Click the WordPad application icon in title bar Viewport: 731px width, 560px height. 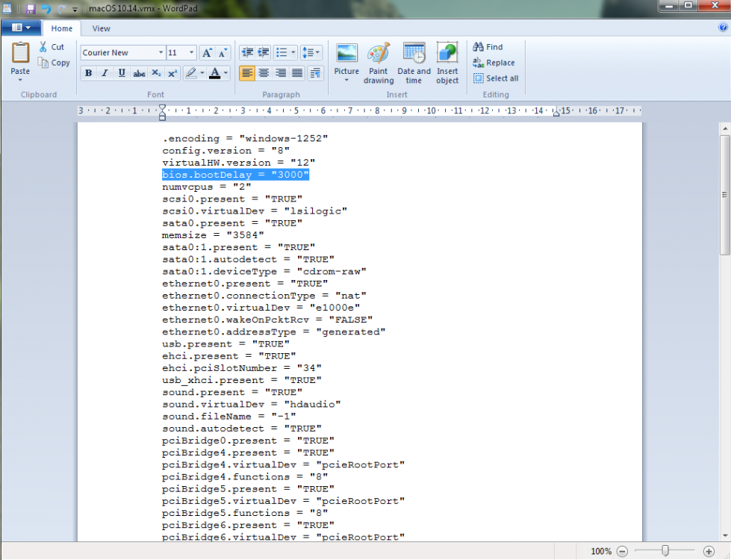7,8
